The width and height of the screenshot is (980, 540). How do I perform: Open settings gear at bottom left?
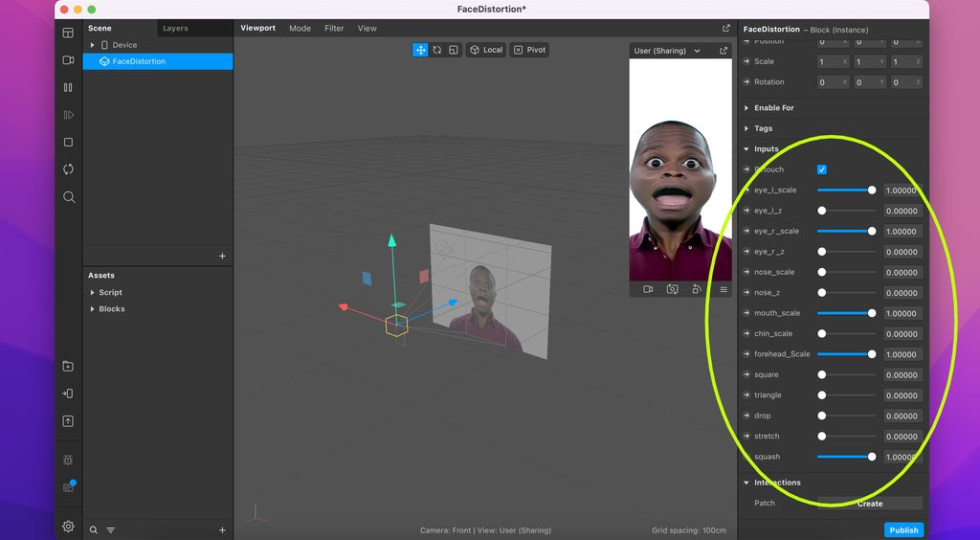pos(68,527)
